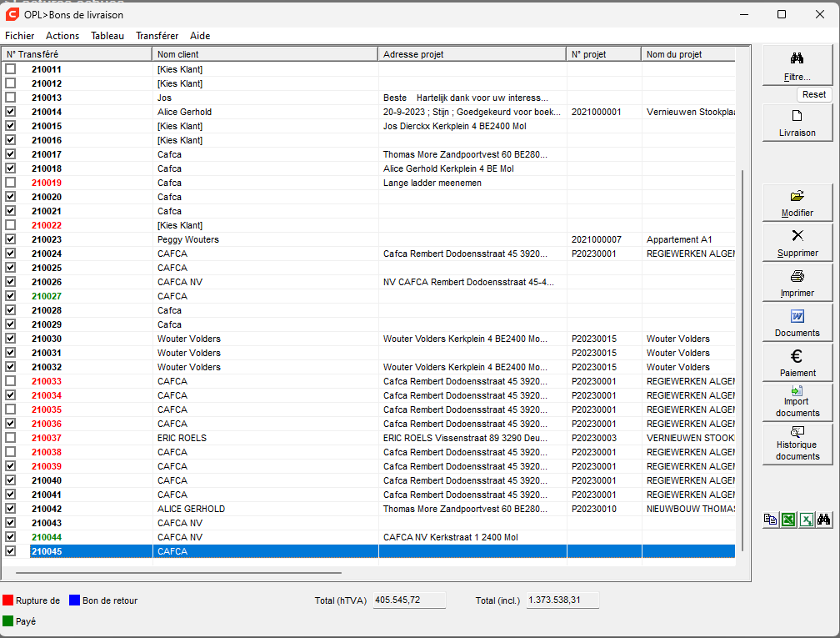Open Historique documents button
Viewport: 840px width, 638px height.
pos(797,445)
